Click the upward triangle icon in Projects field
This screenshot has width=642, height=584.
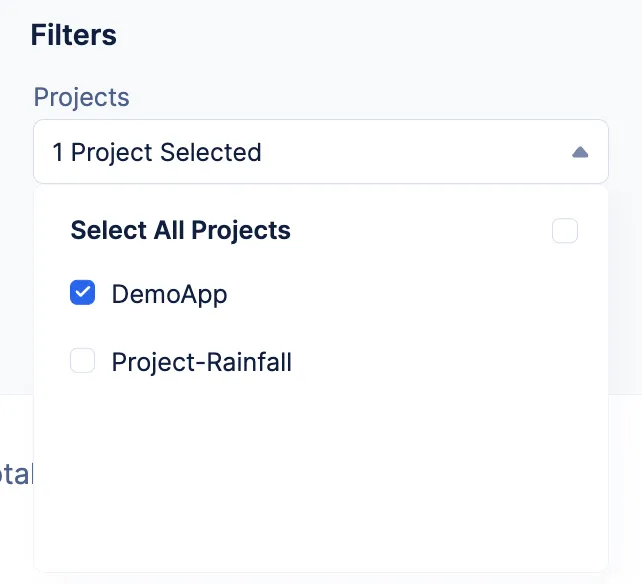pos(580,152)
